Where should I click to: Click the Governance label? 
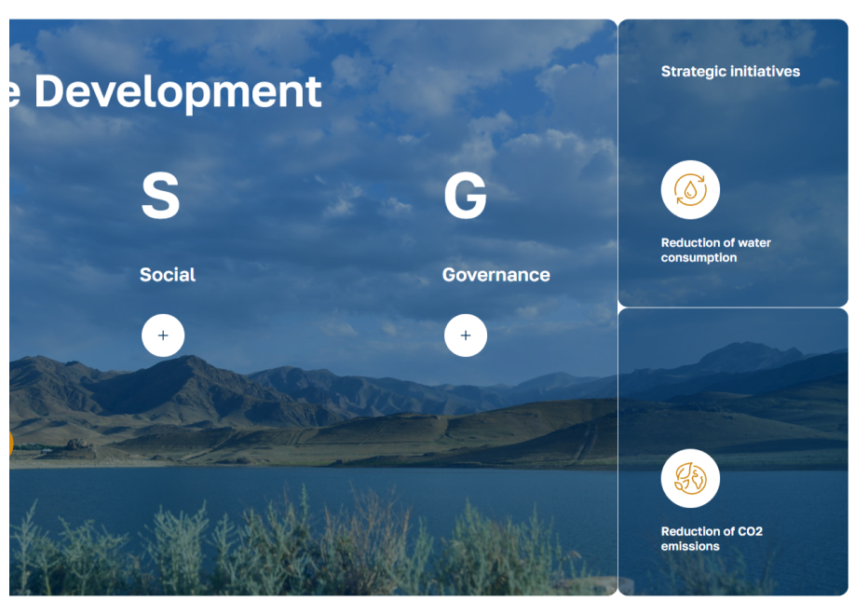496,275
